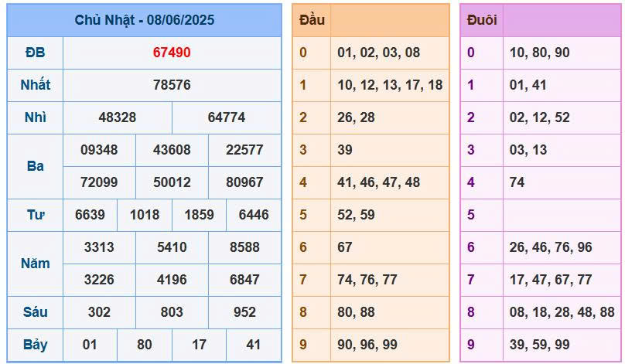Click Đuôi row values '03, 13'
The height and width of the screenshot is (364, 625).
528,150
